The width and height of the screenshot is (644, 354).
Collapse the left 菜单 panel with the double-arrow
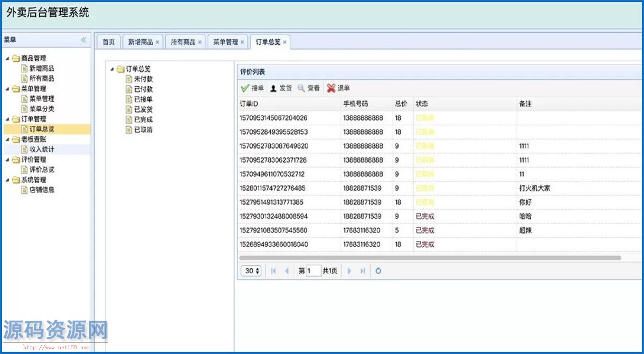click(83, 40)
